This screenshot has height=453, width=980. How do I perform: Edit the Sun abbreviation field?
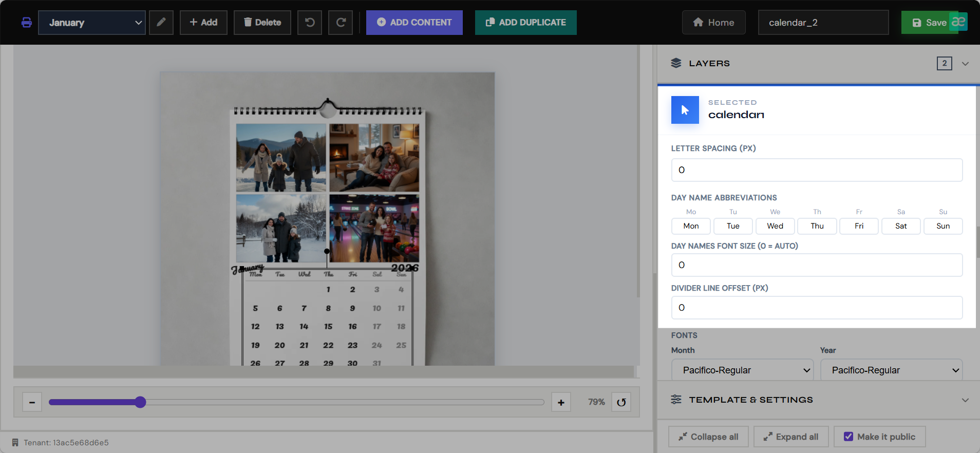(943, 226)
